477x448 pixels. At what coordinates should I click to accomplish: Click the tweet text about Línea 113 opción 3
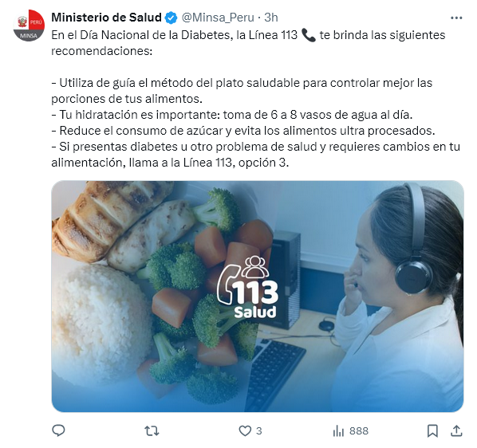point(255,155)
